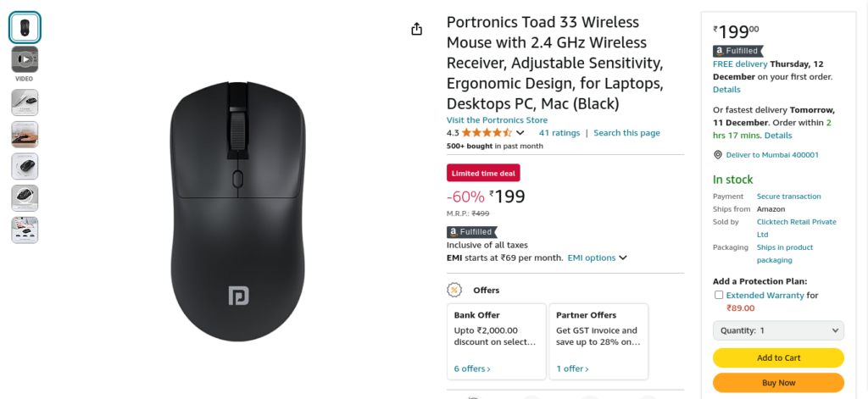Open the Partner Offers card
The image size is (868, 399).
click(x=598, y=341)
